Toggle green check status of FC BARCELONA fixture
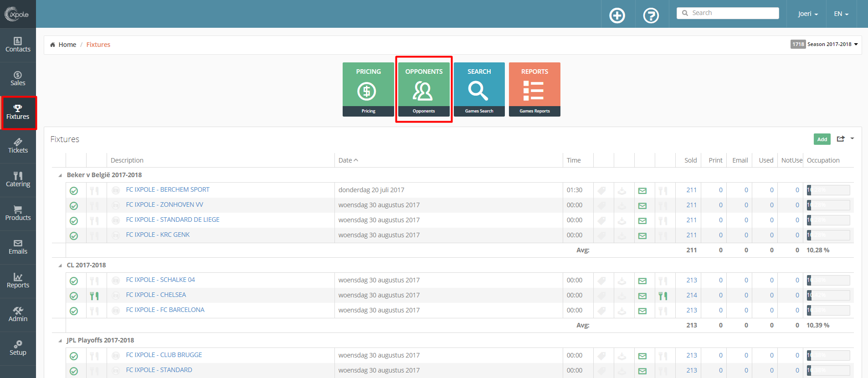 (x=74, y=311)
